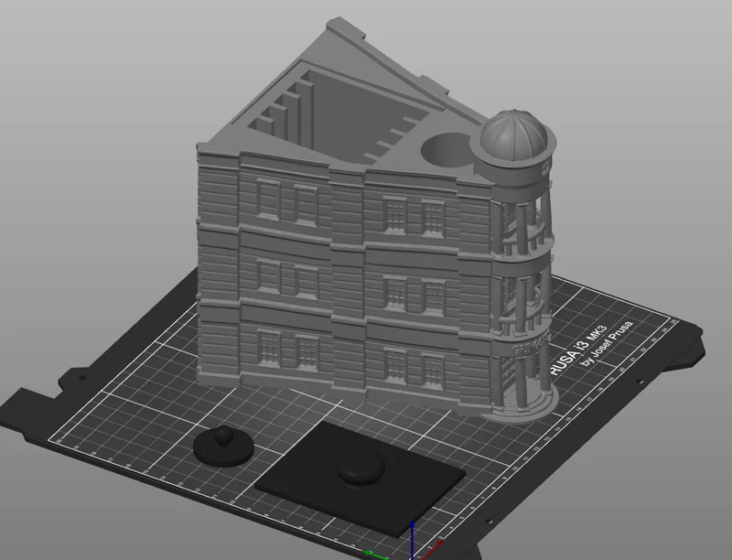
Task: Click the blue Z axis arrow
Action: tap(412, 539)
